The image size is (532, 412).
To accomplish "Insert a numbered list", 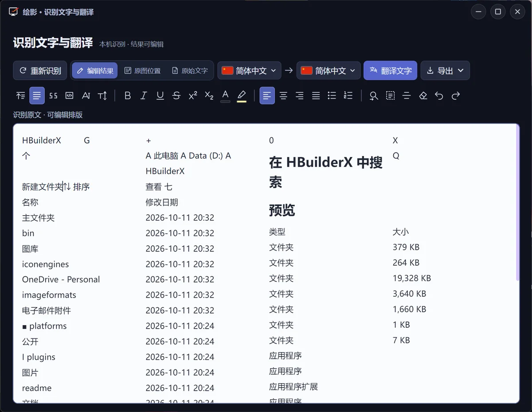I will [x=348, y=95].
